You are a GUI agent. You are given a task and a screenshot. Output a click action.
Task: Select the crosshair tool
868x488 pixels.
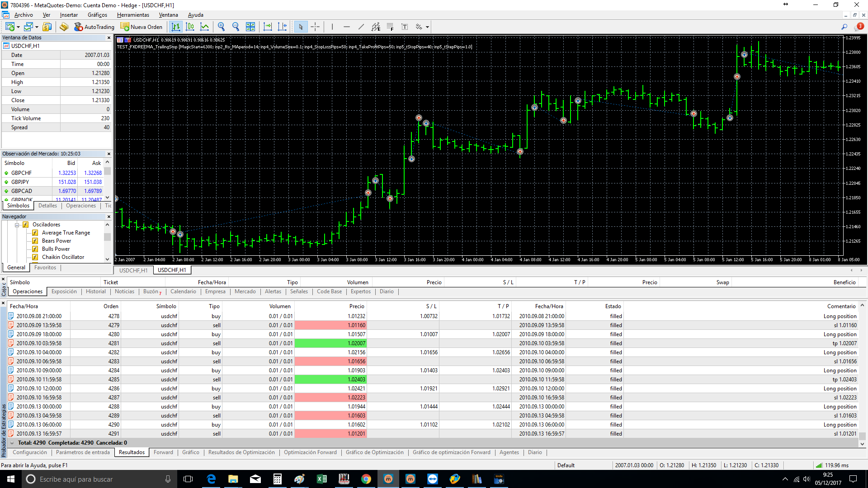pyautogui.click(x=315, y=27)
